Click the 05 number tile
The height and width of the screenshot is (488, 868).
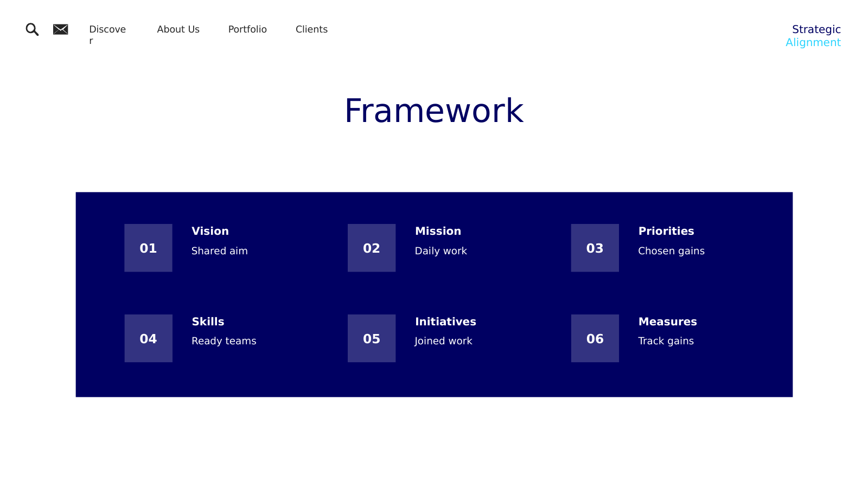click(372, 338)
